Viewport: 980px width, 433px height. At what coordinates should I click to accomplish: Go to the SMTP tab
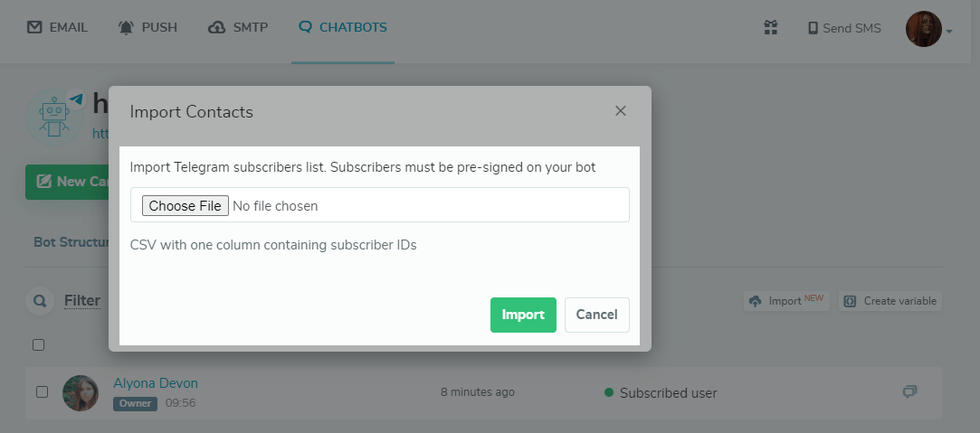[238, 27]
